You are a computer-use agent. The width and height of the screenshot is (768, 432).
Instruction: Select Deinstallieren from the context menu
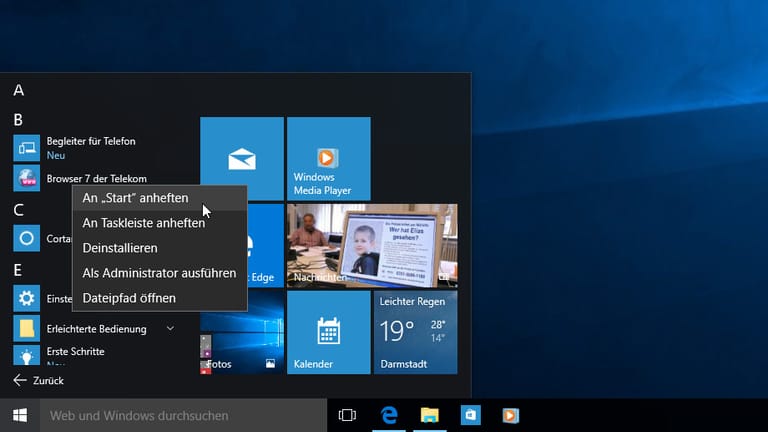(x=160, y=248)
